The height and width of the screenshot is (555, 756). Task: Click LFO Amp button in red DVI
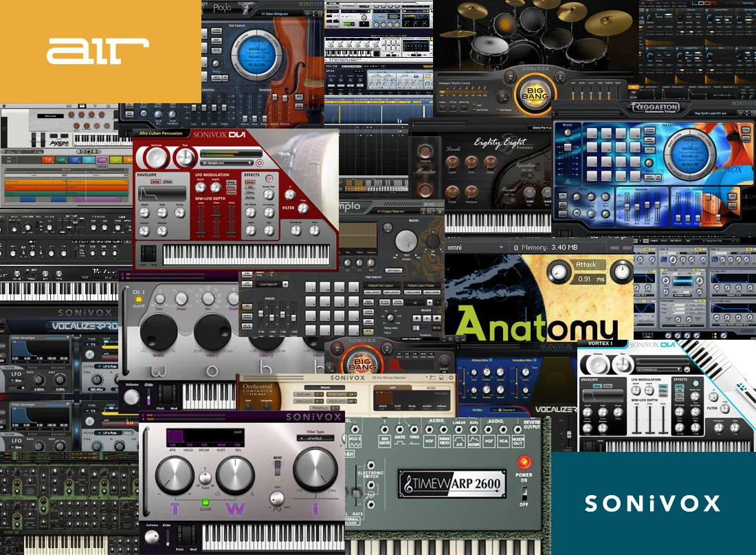232,182
